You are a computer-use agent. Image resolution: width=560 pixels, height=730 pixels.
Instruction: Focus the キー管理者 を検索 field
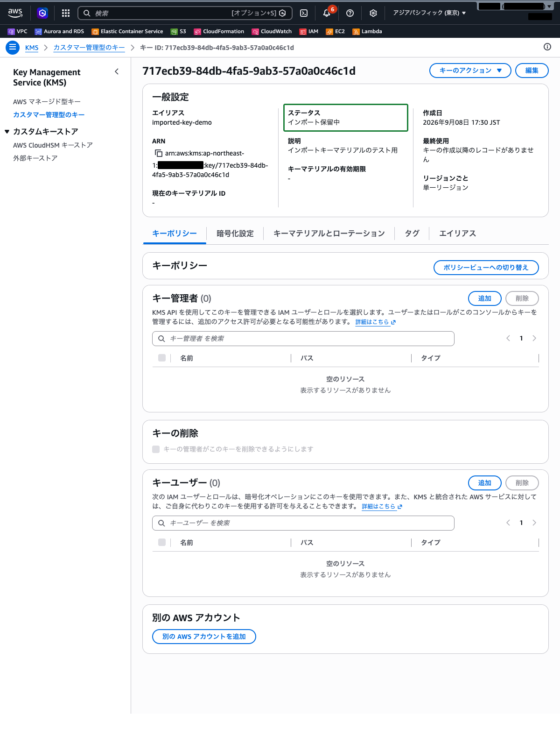pyautogui.click(x=303, y=339)
